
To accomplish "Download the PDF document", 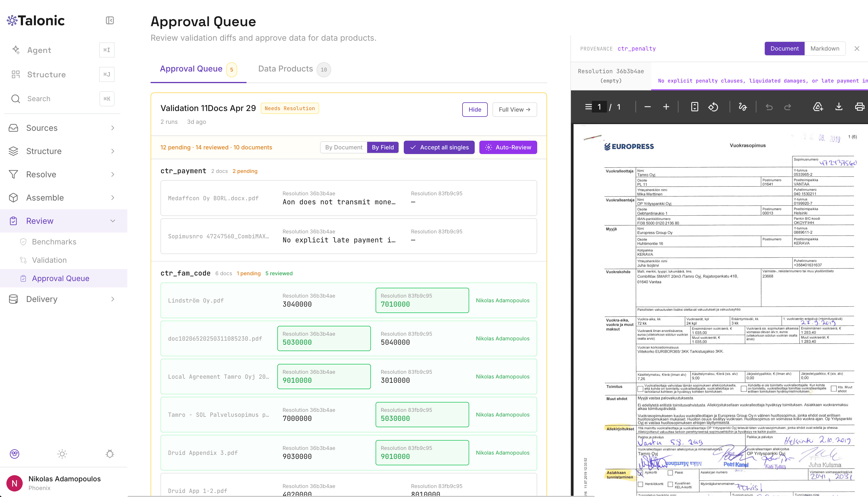I will 839,107.
